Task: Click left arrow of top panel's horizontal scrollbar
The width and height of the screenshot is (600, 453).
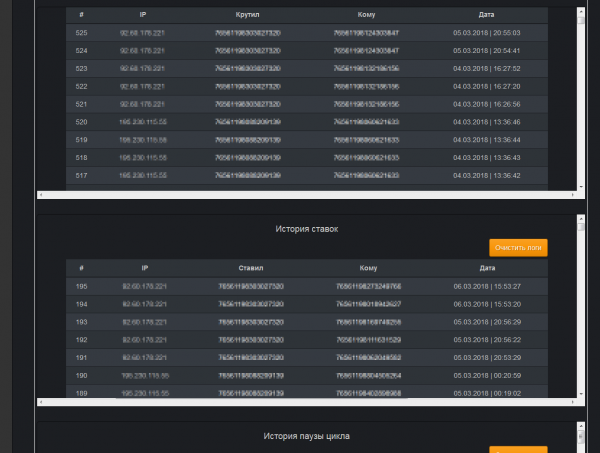Action: [x=41, y=194]
